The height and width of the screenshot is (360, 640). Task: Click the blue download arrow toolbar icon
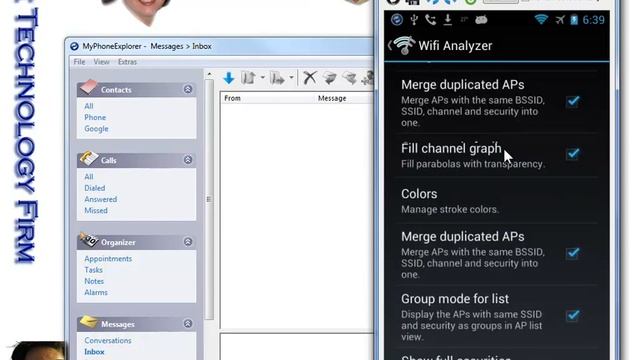(x=229, y=78)
